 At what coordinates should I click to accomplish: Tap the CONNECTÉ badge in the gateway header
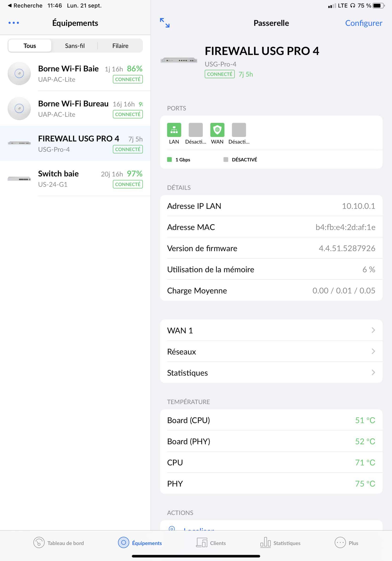220,74
